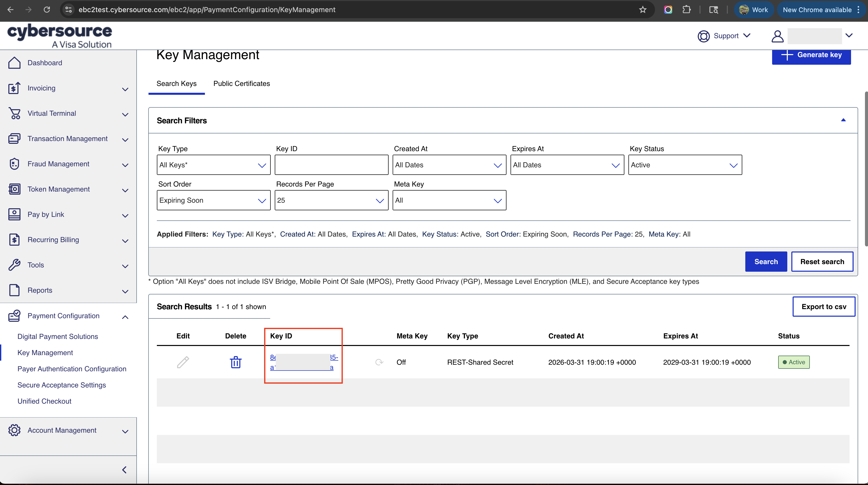Image resolution: width=868 pixels, height=485 pixels.
Task: Focus the Key ID input field
Action: click(x=332, y=165)
